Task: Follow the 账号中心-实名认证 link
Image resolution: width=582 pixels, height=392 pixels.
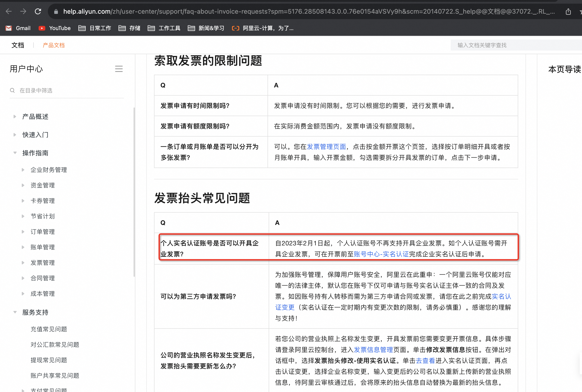Action: 381,254
